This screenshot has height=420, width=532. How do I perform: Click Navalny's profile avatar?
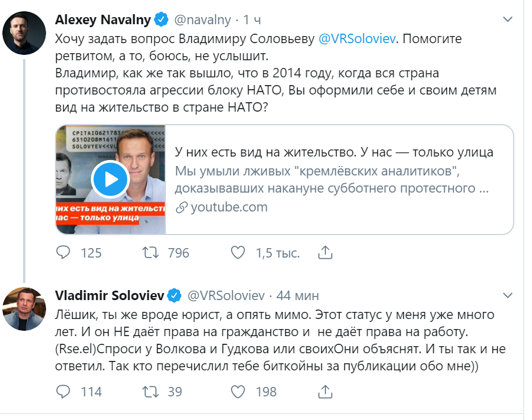pos(24,32)
